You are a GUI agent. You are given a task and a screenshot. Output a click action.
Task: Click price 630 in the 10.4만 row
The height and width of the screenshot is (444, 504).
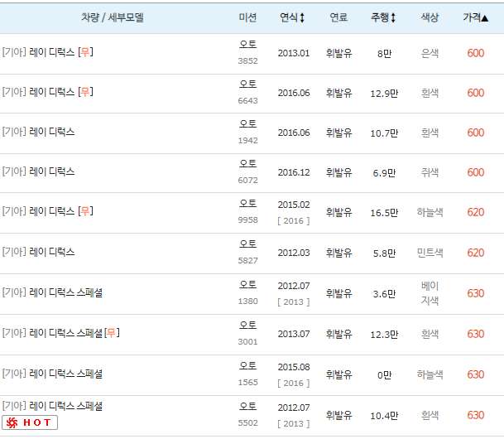(476, 415)
